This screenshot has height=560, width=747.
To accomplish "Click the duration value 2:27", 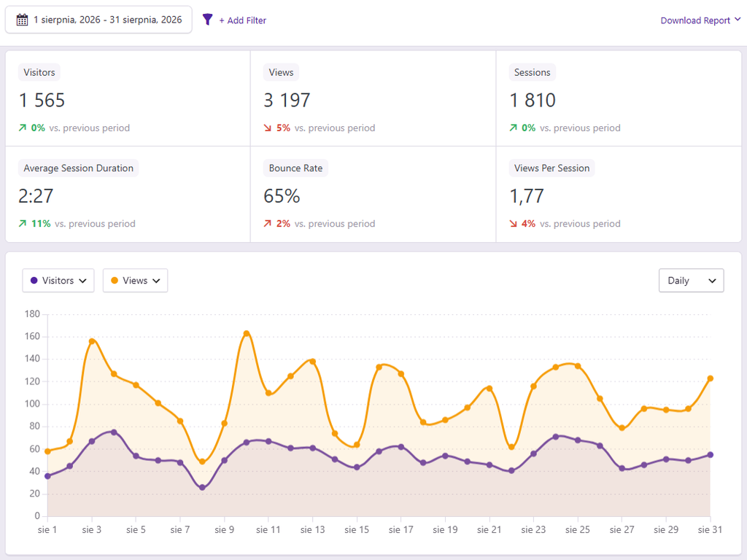I will tap(36, 196).
